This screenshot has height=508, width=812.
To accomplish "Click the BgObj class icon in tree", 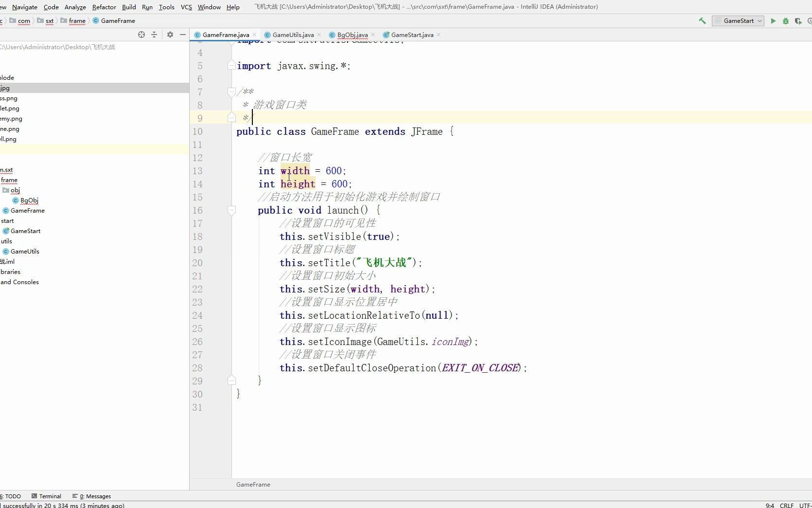I will [16, 200].
